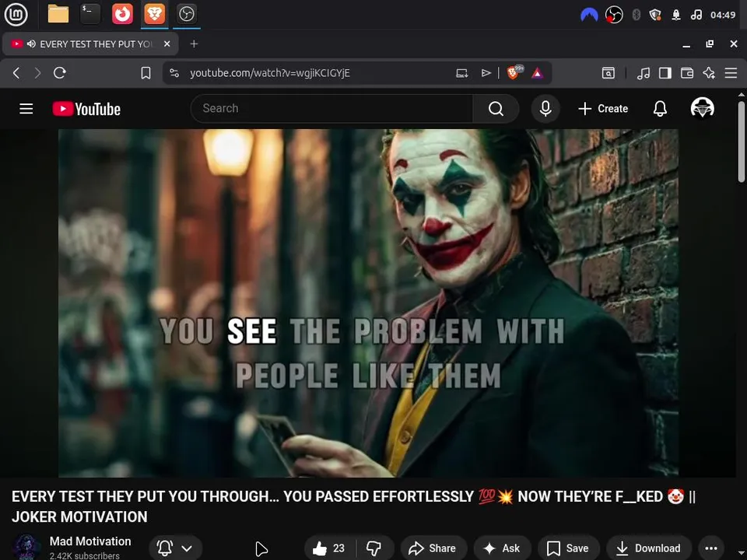View site settings icon in address bar
The width and height of the screenshot is (747, 560).
(x=174, y=73)
